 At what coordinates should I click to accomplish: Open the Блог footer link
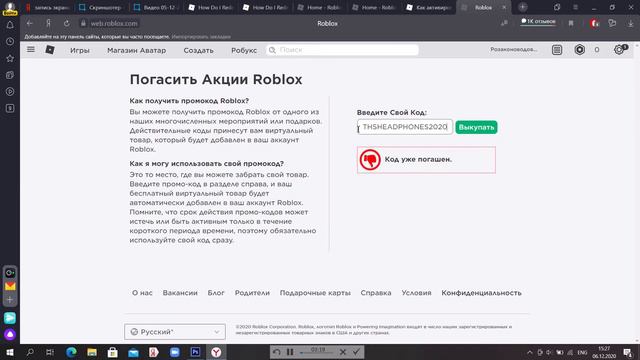[216, 293]
